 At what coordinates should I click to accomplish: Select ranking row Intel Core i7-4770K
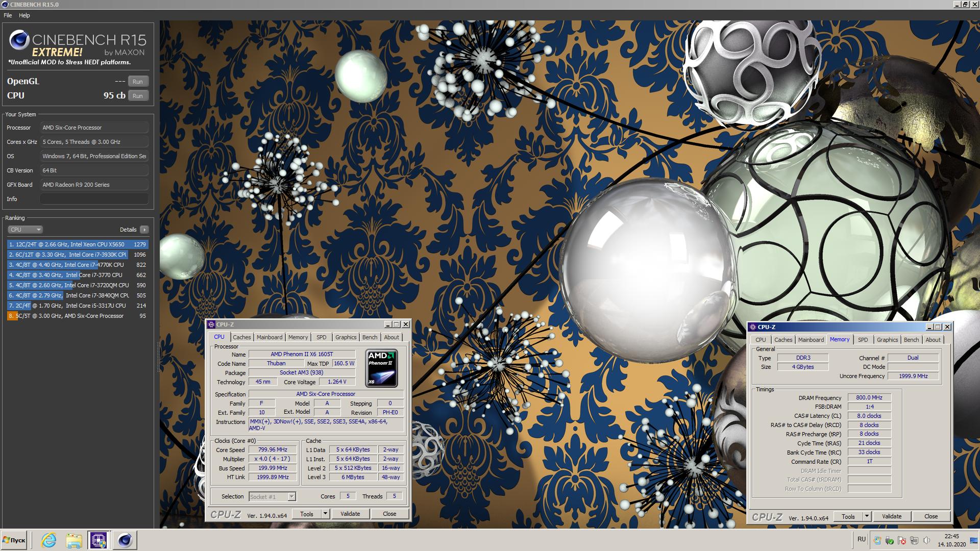coord(78,265)
